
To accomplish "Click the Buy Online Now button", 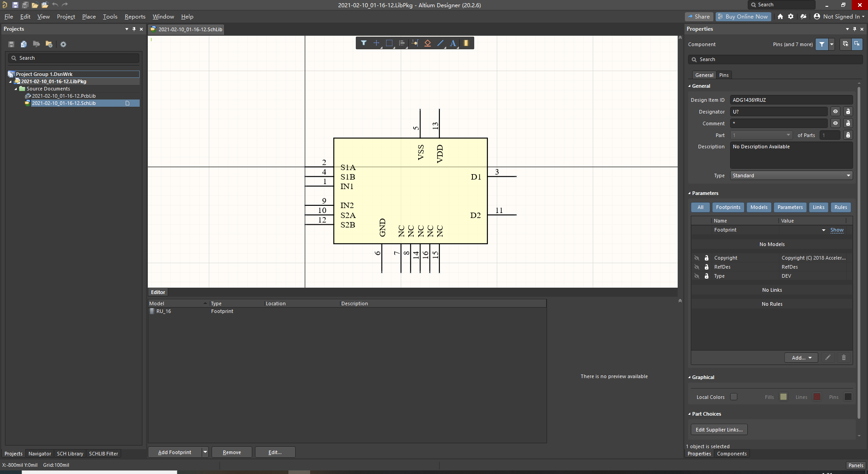I will 743,17.
